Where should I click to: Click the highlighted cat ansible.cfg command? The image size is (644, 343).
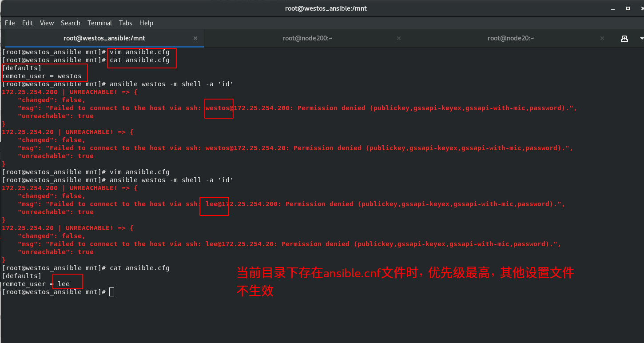click(141, 60)
